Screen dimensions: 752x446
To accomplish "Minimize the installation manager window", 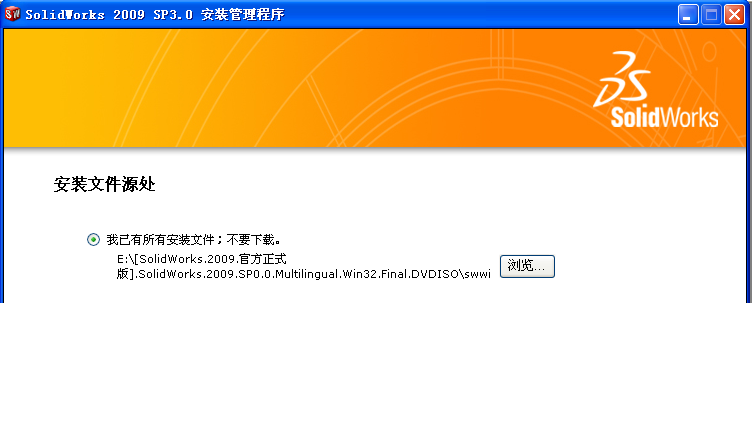I will 688,14.
